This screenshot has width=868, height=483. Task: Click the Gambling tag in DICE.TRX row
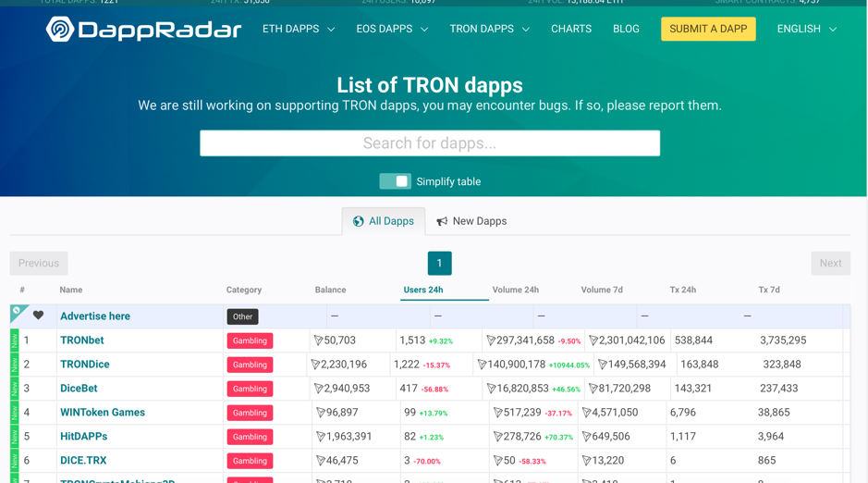click(250, 461)
